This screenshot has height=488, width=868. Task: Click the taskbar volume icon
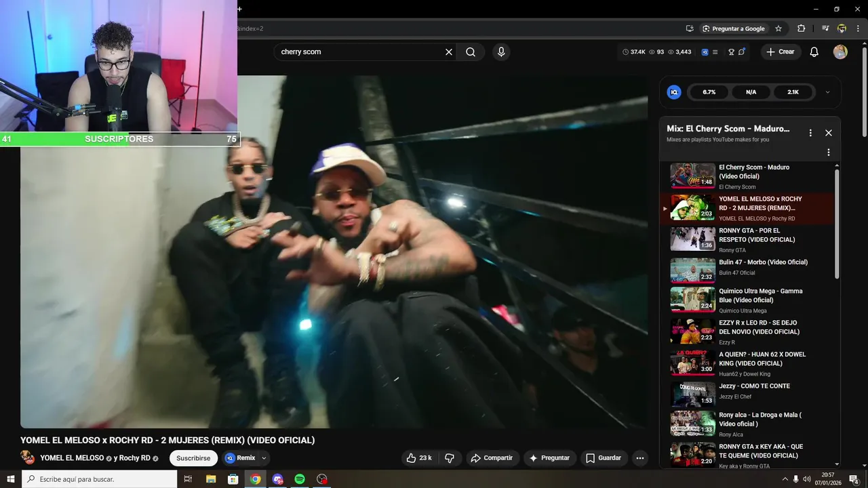[806, 479]
